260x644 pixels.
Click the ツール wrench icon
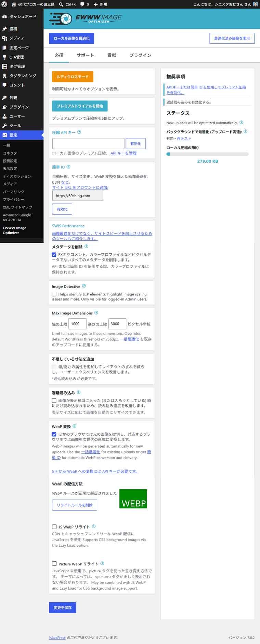point(4,126)
